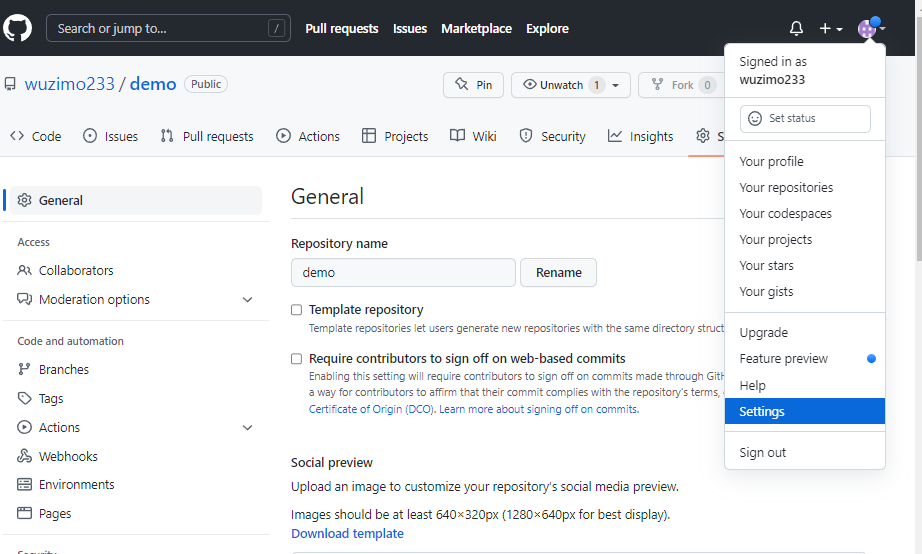Toggle require sign off on web-based commits
The width and height of the screenshot is (922, 554).
click(296, 358)
